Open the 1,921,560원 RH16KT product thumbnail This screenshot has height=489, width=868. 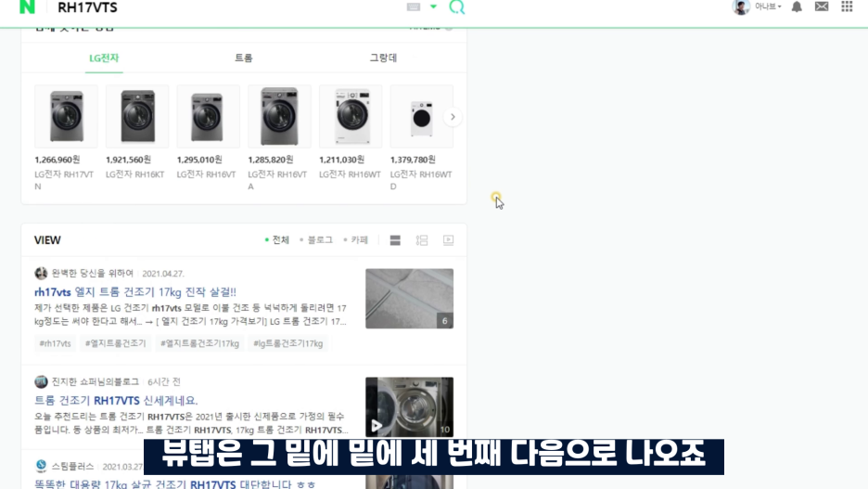pos(137,116)
